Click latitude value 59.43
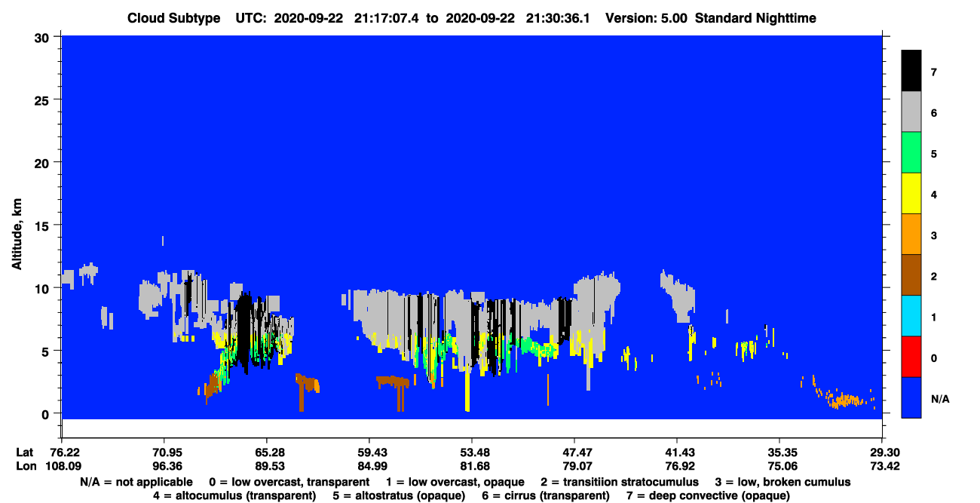 pyautogui.click(x=369, y=452)
